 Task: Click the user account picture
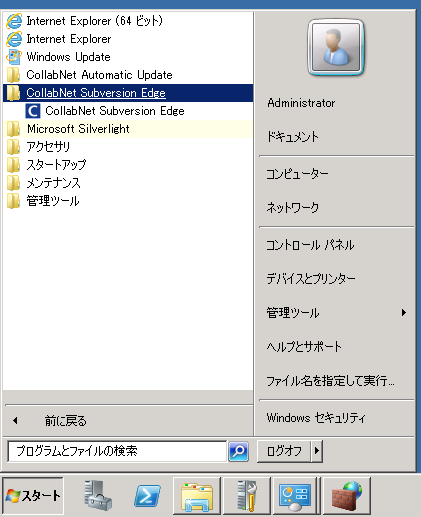pos(336,47)
